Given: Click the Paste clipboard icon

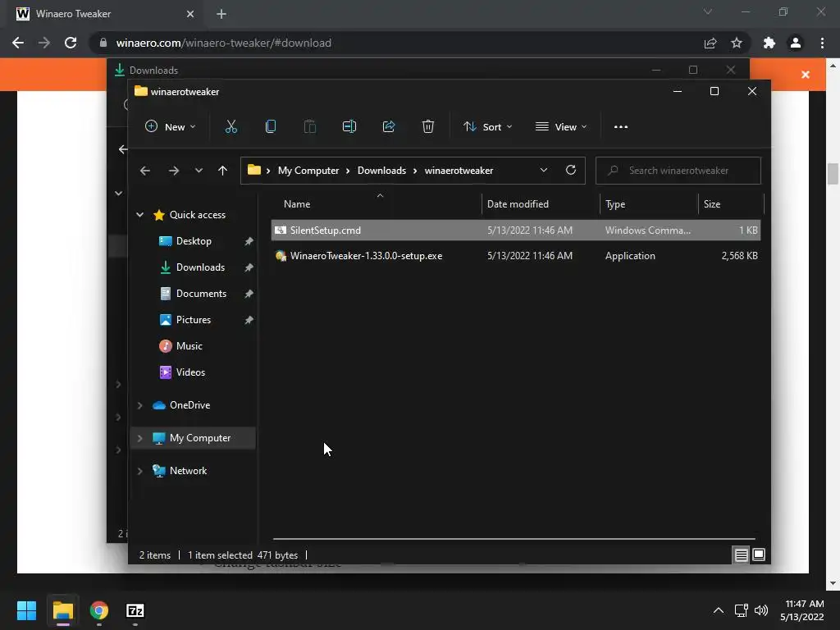Looking at the screenshot, I should point(309,127).
